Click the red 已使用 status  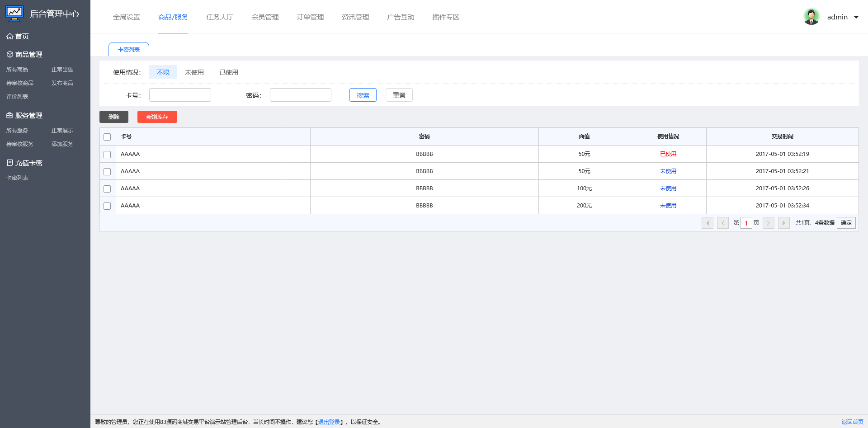click(668, 154)
